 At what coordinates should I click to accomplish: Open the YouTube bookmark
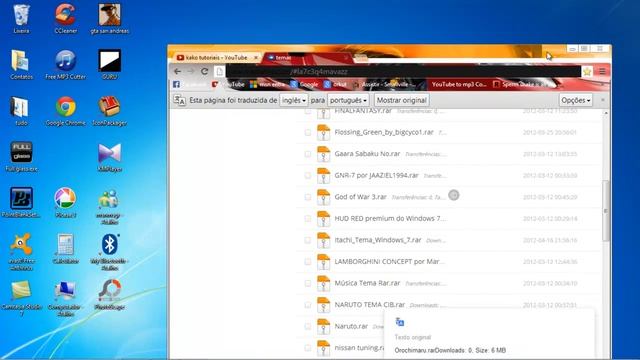click(x=228, y=84)
